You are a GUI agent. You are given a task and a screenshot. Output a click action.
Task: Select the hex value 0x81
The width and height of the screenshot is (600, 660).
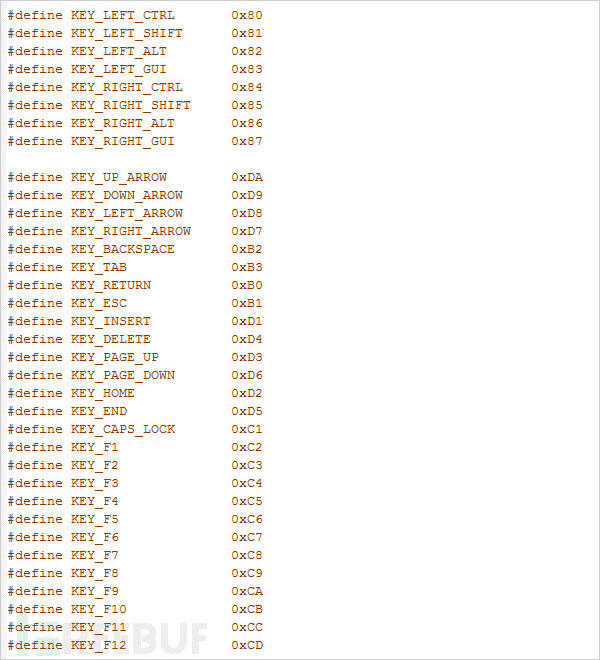point(247,33)
